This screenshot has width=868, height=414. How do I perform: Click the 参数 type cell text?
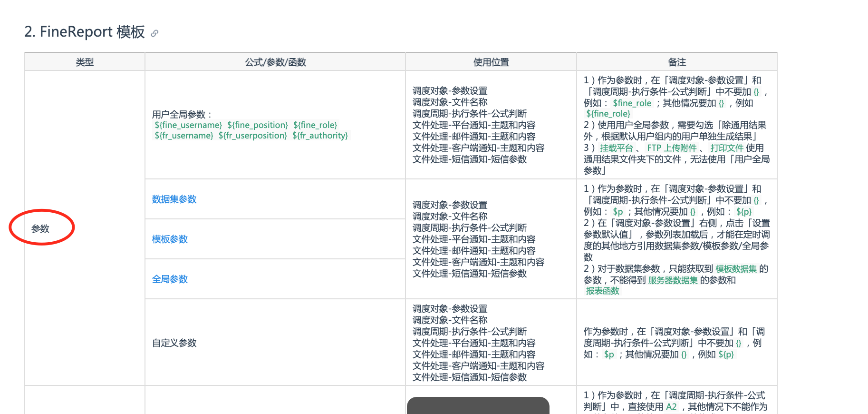[x=40, y=229]
